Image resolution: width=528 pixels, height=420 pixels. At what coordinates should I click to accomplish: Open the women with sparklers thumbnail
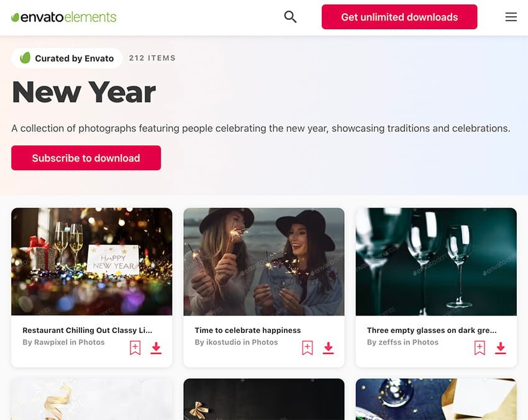(264, 262)
